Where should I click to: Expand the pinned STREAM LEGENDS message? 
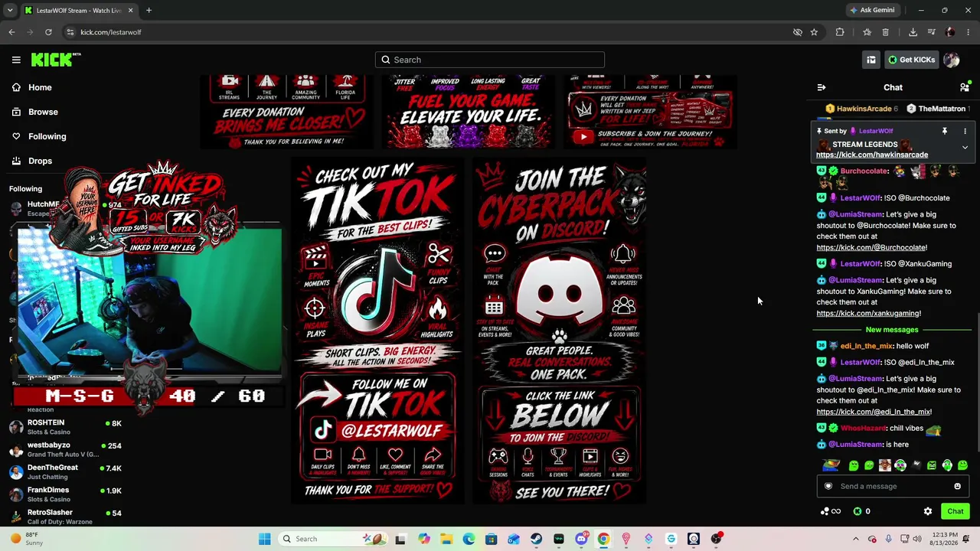965,147
